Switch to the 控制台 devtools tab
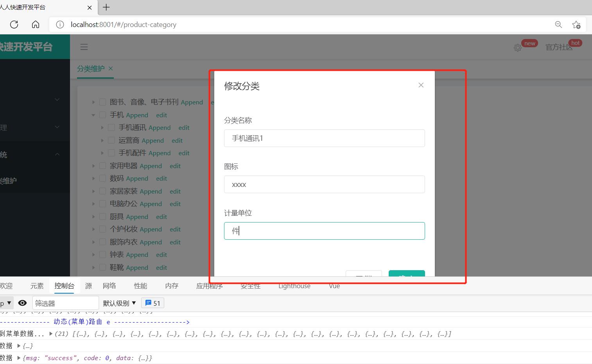592x364 pixels. point(65,286)
